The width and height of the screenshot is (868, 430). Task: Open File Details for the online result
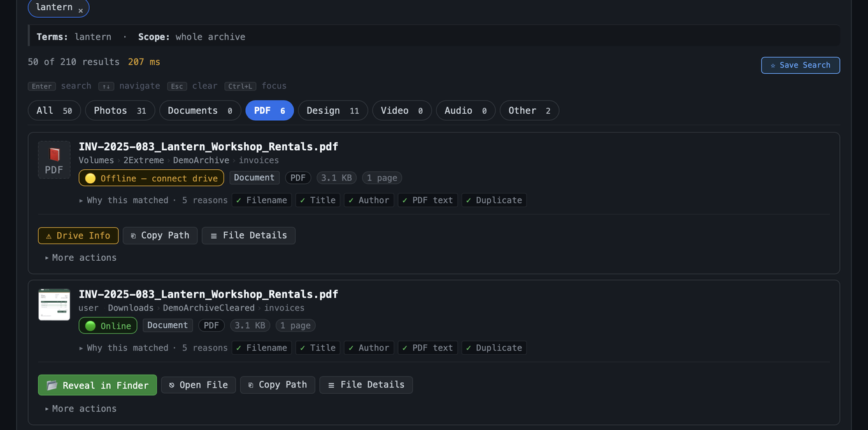366,385
